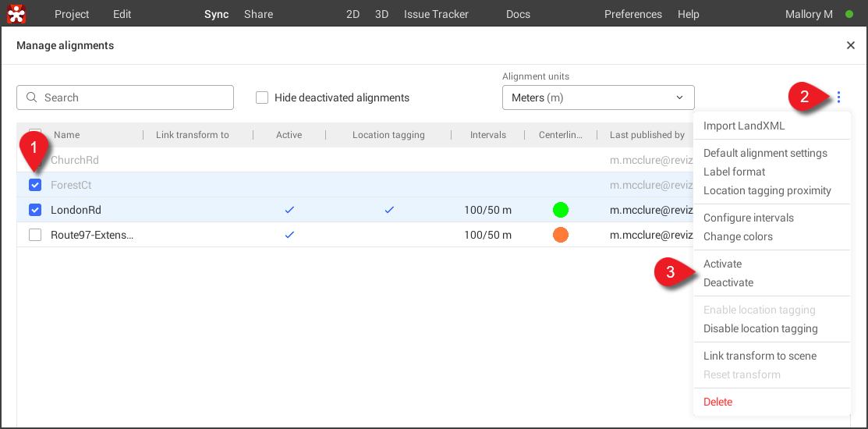868x429 pixels.
Task: Click the alignment Search input field
Action: pyautogui.click(x=133, y=97)
